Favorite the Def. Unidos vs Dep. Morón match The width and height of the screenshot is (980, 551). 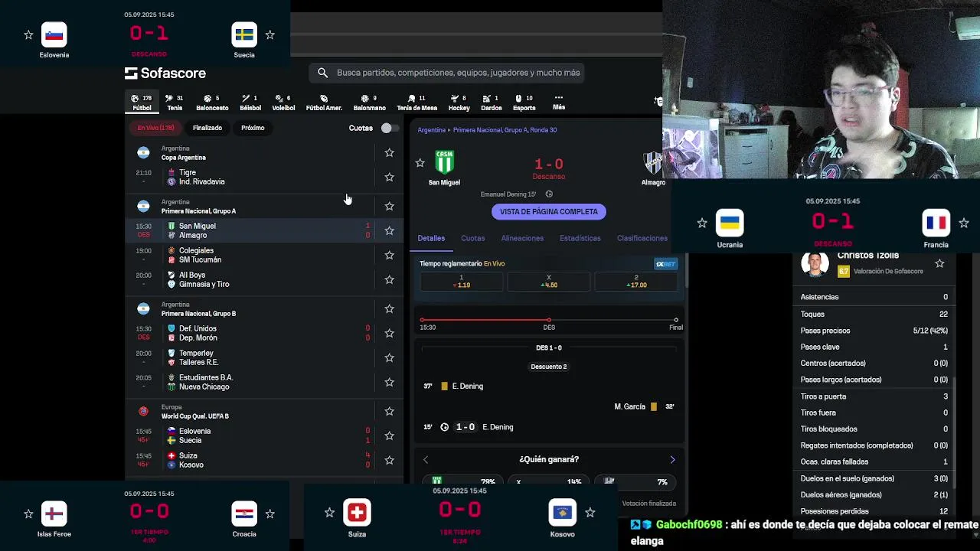[x=389, y=333]
